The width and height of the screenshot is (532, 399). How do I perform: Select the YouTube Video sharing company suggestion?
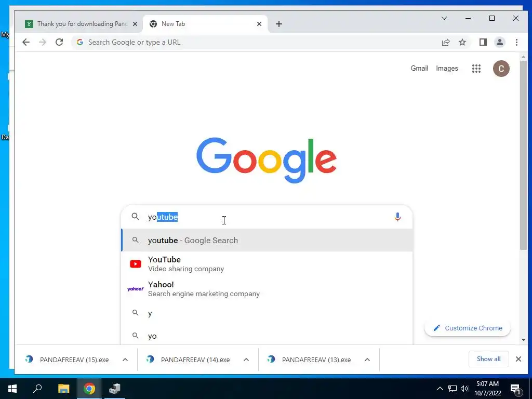coord(267,263)
